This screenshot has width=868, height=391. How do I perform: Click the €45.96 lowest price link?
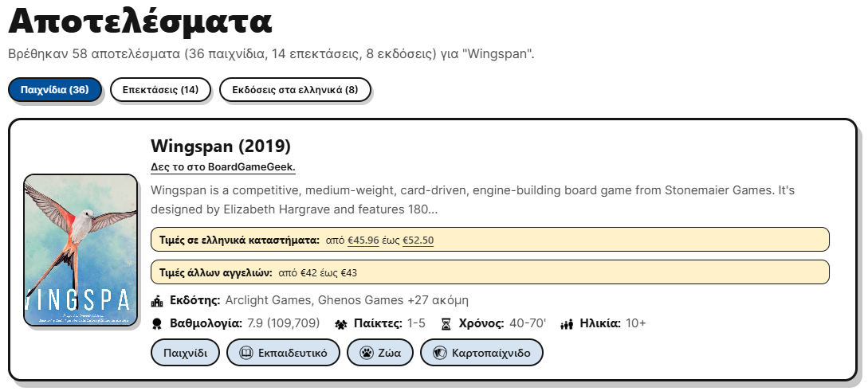tap(363, 240)
